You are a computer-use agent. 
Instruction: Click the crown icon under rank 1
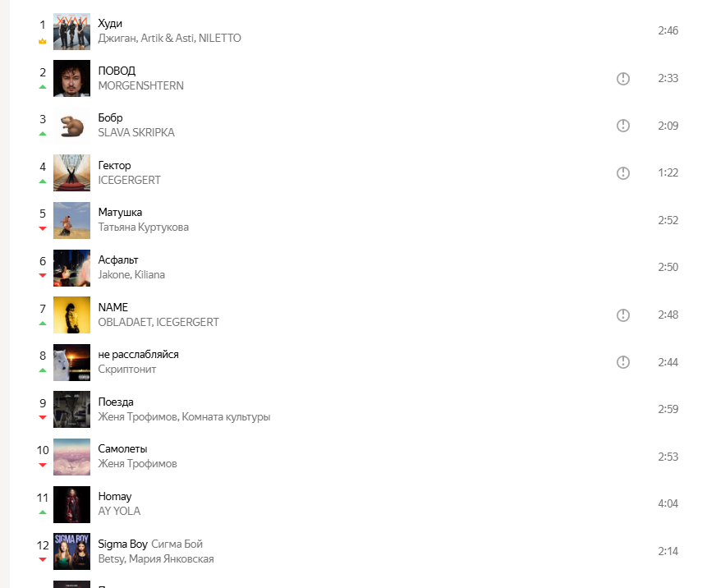43,41
